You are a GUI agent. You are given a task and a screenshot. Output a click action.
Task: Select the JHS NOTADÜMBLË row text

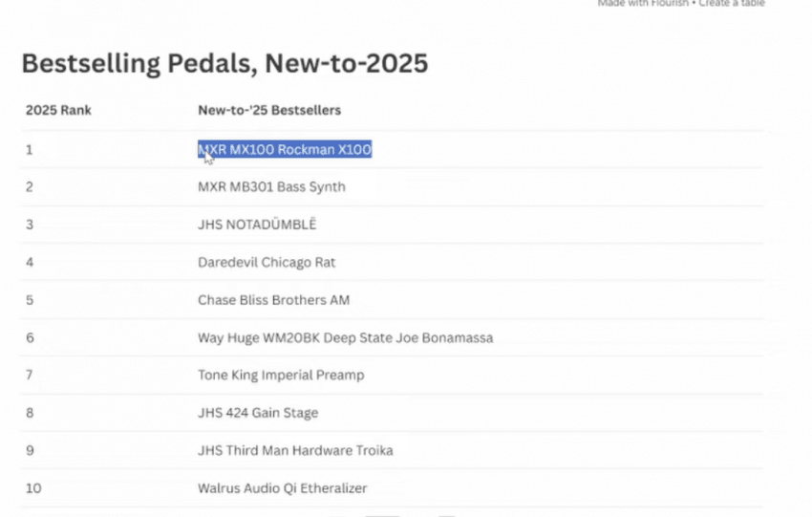[x=257, y=225]
